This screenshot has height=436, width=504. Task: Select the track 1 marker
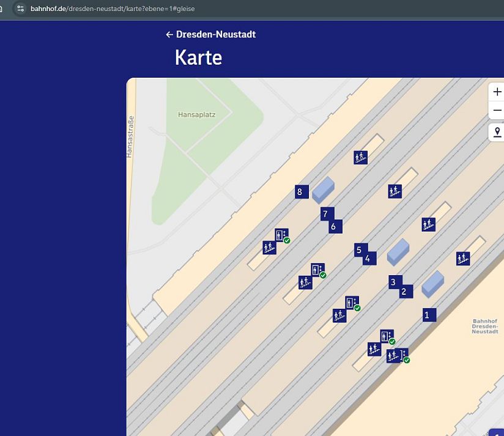click(428, 315)
